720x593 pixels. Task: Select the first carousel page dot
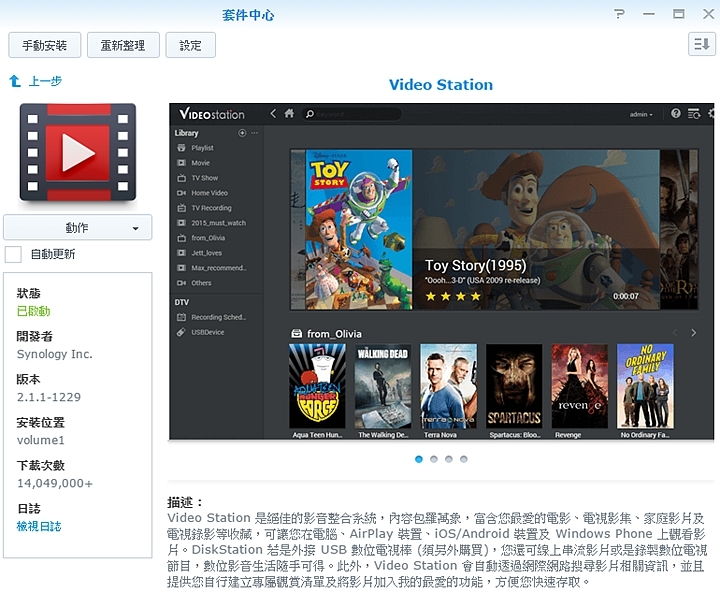click(x=419, y=459)
